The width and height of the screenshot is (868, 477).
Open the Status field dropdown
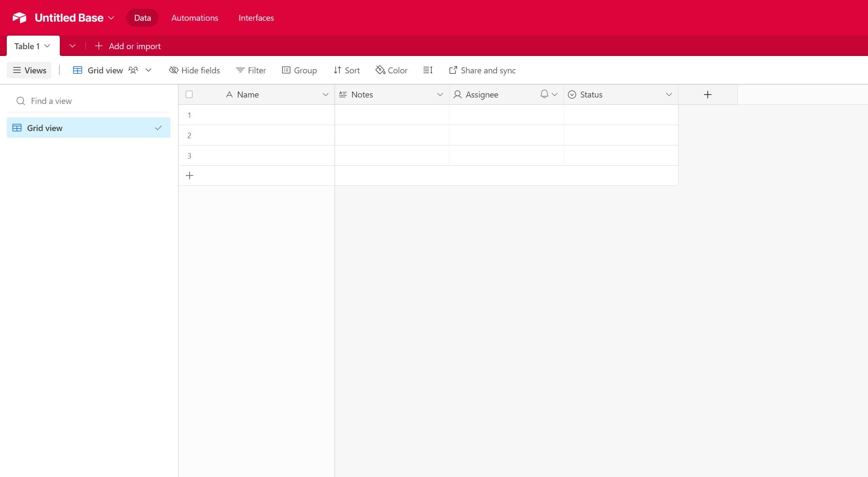(669, 94)
